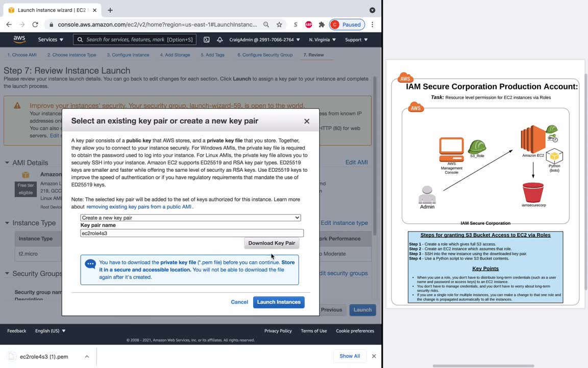The image size is (588, 368).
Task: Click the Edit instance type link
Action: tap(344, 223)
